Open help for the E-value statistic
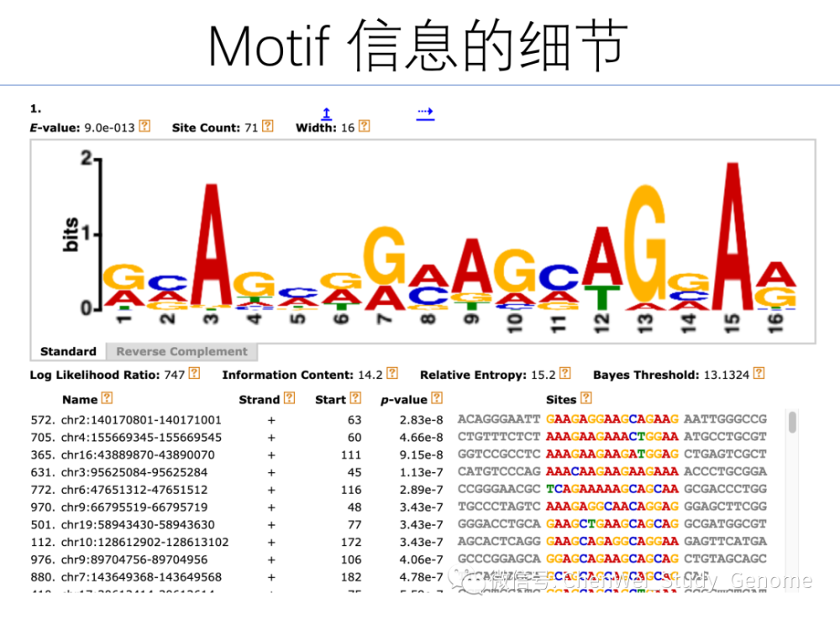Viewport: 840px width, 620px height. coord(144,127)
